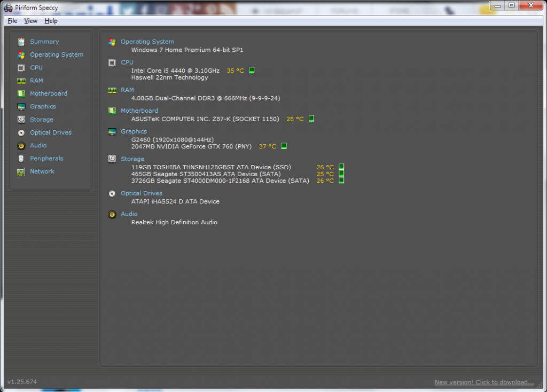Click the Motherboard heading link in summary
The image size is (547, 392).
coord(139,111)
